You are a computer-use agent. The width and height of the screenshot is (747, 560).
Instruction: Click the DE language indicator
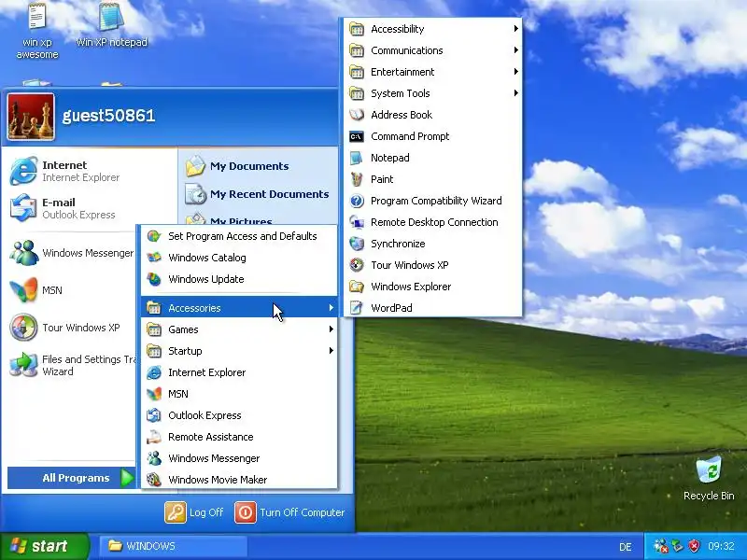coord(626,547)
